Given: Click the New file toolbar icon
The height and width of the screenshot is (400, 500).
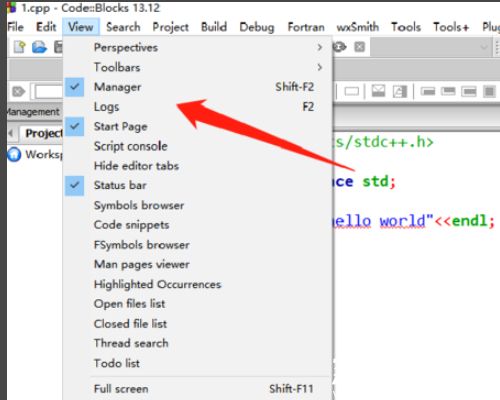Looking at the screenshot, I should [x=19, y=47].
